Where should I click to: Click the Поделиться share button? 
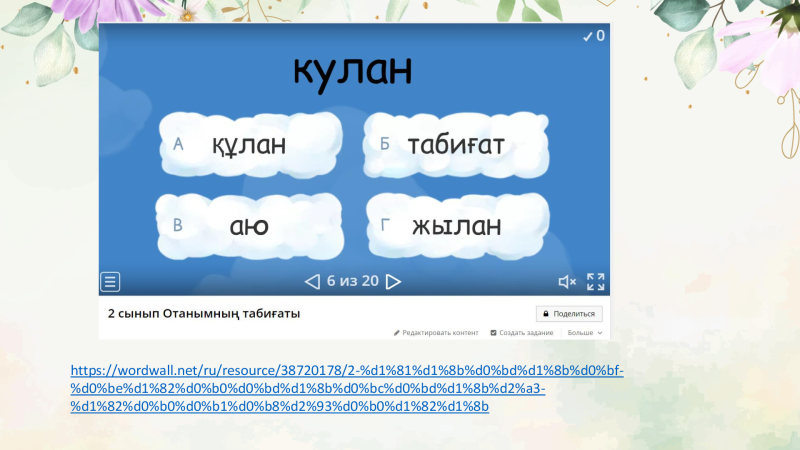tap(569, 314)
